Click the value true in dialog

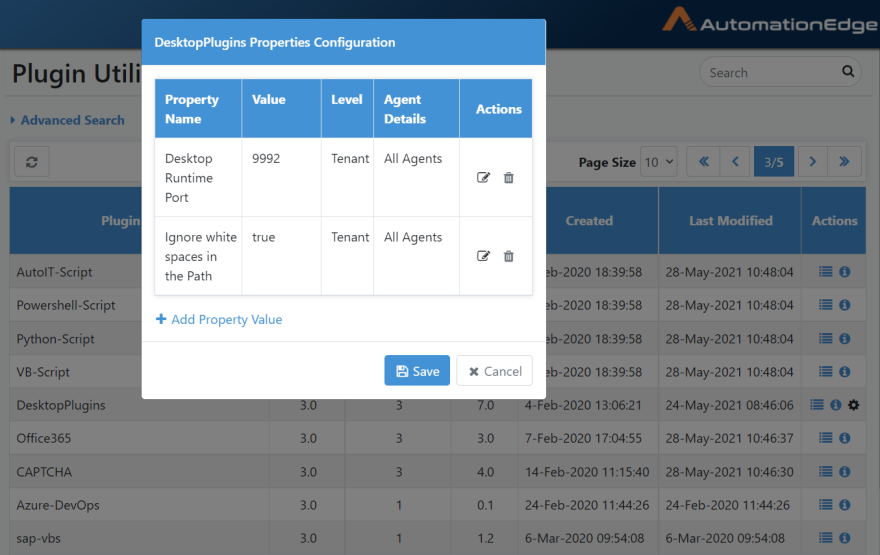coord(263,237)
